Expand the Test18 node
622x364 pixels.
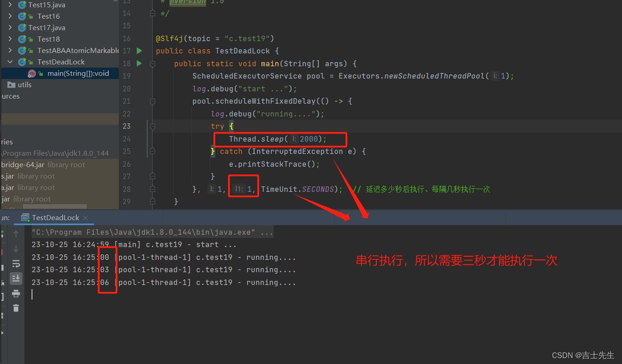(10, 39)
